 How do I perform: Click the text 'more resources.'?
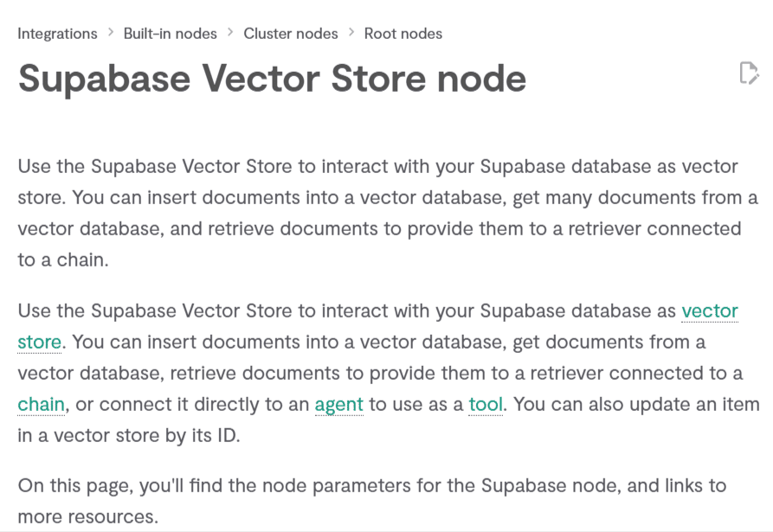point(88,516)
